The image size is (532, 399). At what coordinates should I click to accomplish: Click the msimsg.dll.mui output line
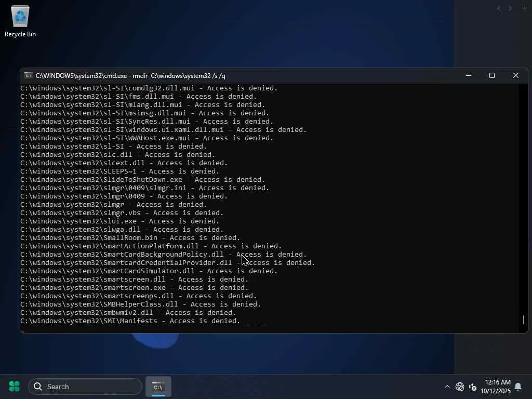click(144, 113)
